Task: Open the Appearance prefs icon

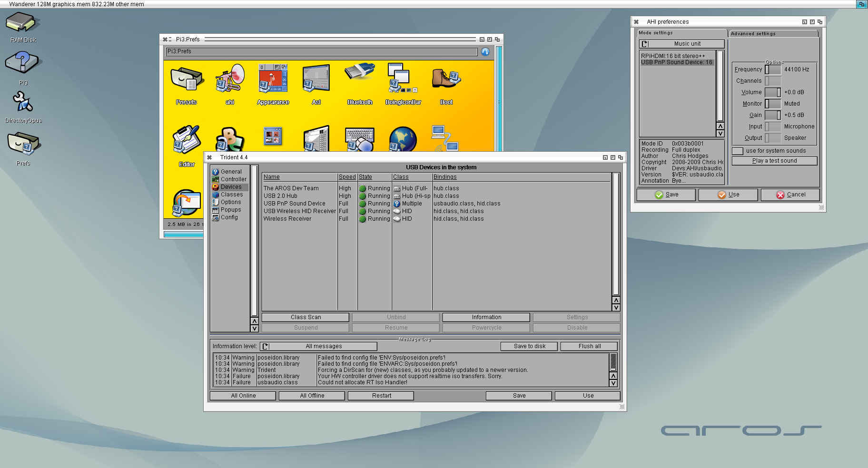Action: [x=273, y=83]
